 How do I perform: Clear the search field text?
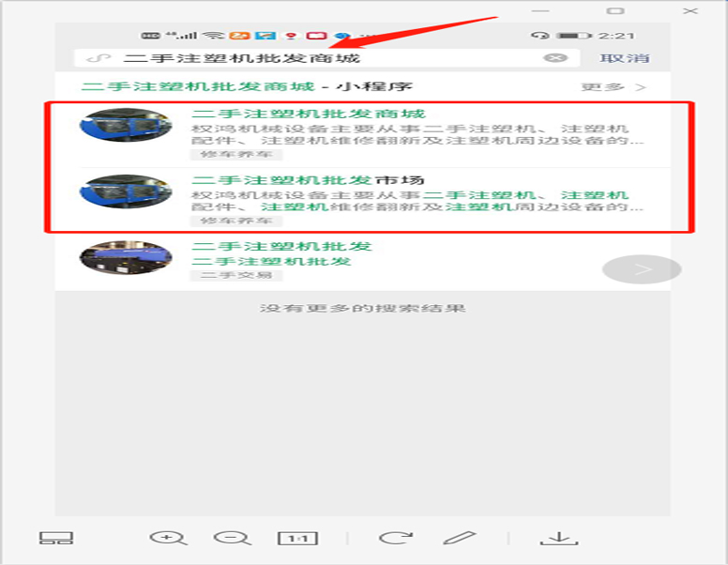click(555, 58)
